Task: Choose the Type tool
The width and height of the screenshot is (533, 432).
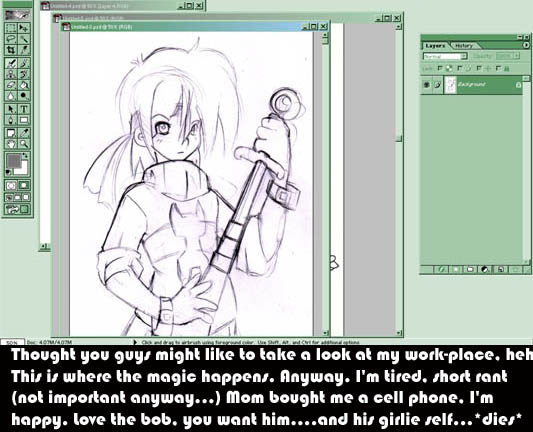Action: (23, 109)
